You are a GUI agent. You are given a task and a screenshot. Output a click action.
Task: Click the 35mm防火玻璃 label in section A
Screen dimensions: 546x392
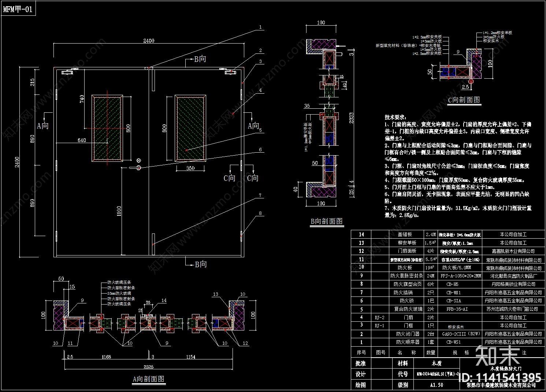coord(119,294)
